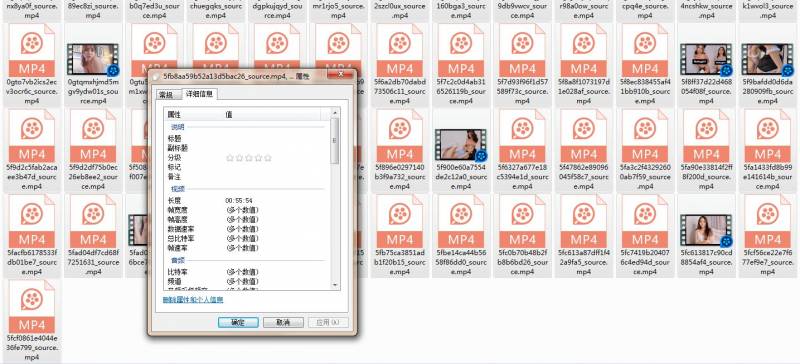Select the 5fcf0861e4044e36fe799_source.mp4 file icon

click(x=32, y=306)
